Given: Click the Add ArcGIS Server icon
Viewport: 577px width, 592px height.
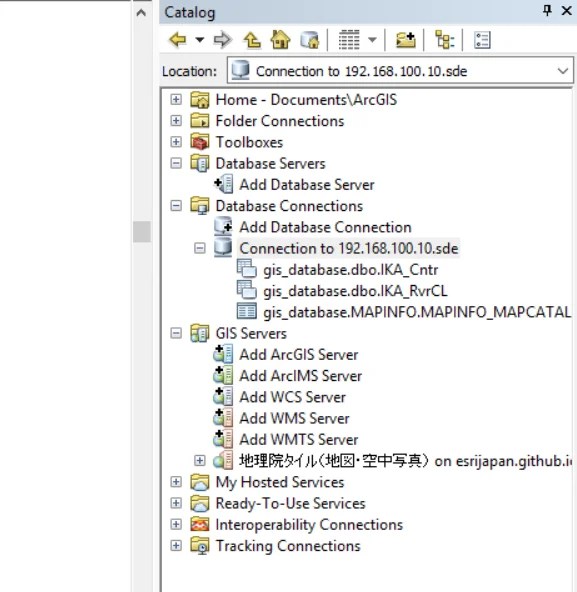Looking at the screenshot, I should point(223,354).
